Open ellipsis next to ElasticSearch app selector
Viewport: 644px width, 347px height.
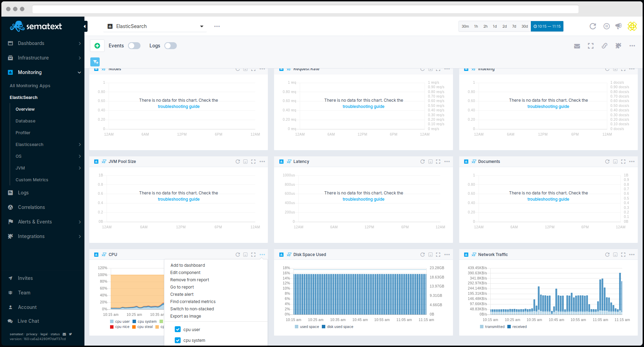(x=217, y=26)
